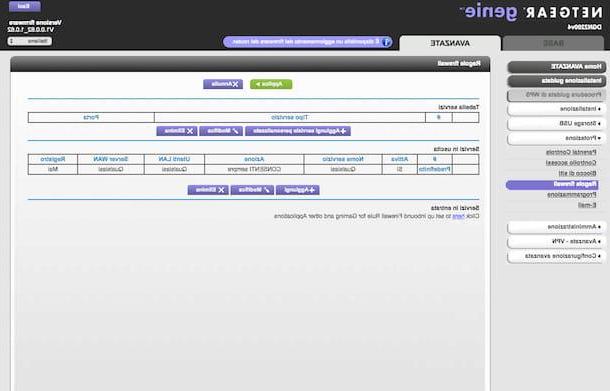Image resolution: width=610 pixels, height=391 pixels.
Task: Expand the Configurazione avanzata section
Action: tap(556, 256)
